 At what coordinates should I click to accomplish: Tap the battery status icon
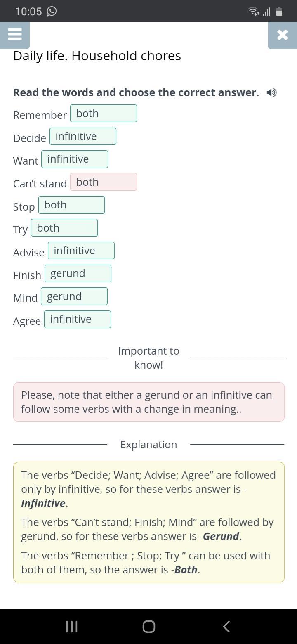click(x=279, y=12)
